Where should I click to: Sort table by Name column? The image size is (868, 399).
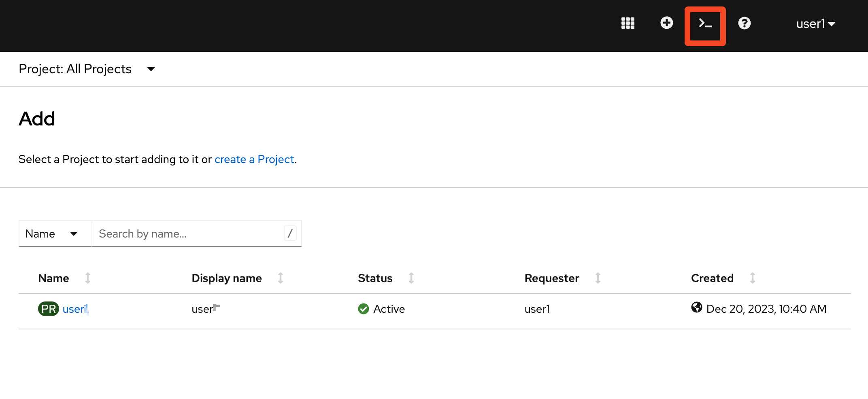pos(53,278)
